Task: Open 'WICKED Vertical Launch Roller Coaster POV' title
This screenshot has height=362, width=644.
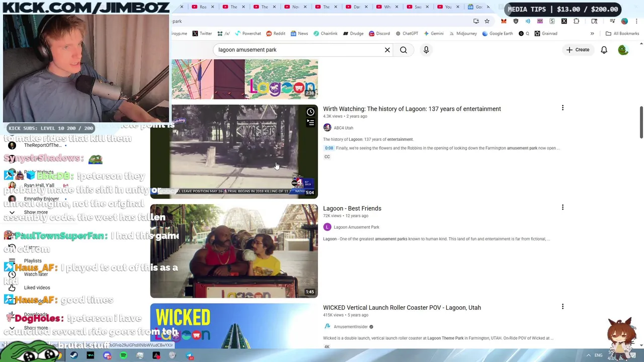Action: coord(402,308)
